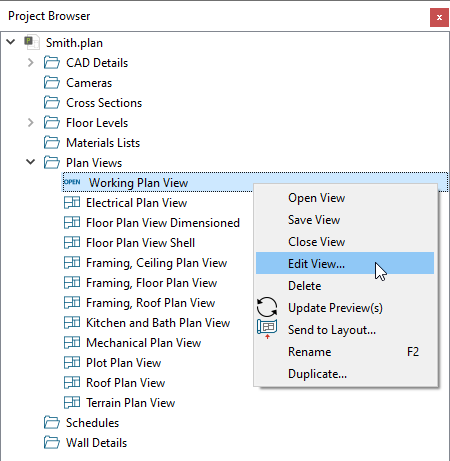Click the Update Preview(s) refresh icon
Screen dimensions: 450x461
click(x=267, y=307)
